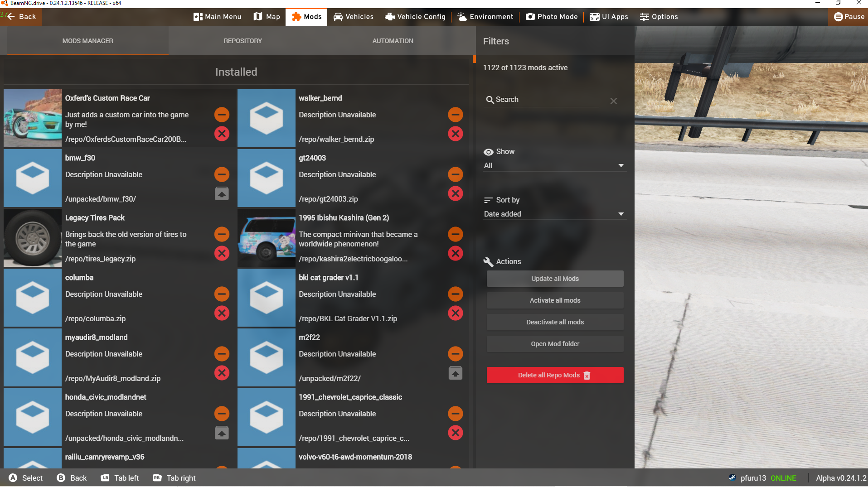Viewport: 868px width, 487px height.
Task: Open UI Apps editor
Action: (x=609, y=17)
